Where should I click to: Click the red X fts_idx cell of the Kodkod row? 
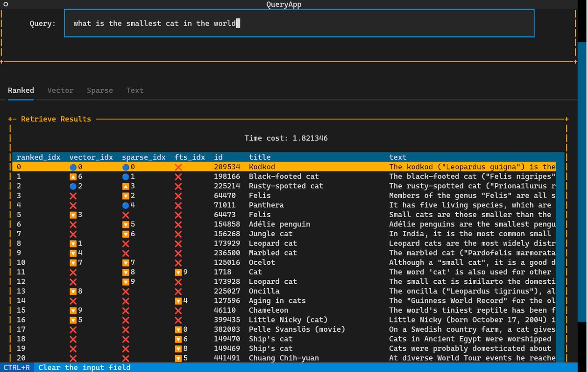[x=178, y=167]
